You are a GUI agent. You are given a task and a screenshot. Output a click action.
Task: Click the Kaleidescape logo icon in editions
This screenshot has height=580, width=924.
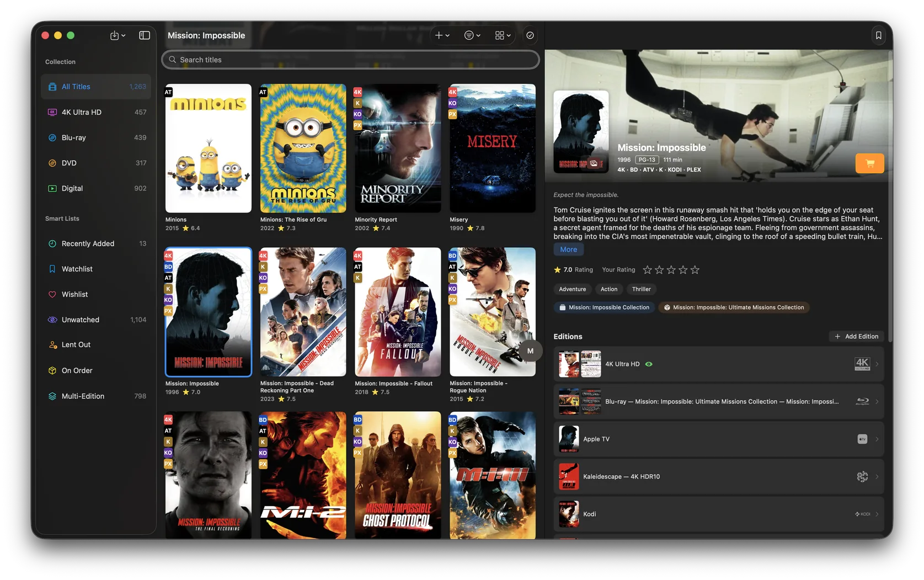point(862,476)
